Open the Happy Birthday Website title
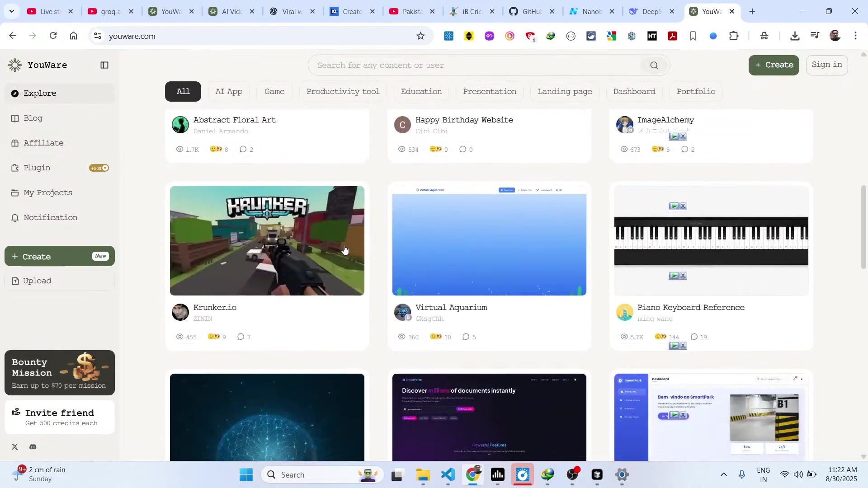The image size is (868, 488). tap(464, 120)
